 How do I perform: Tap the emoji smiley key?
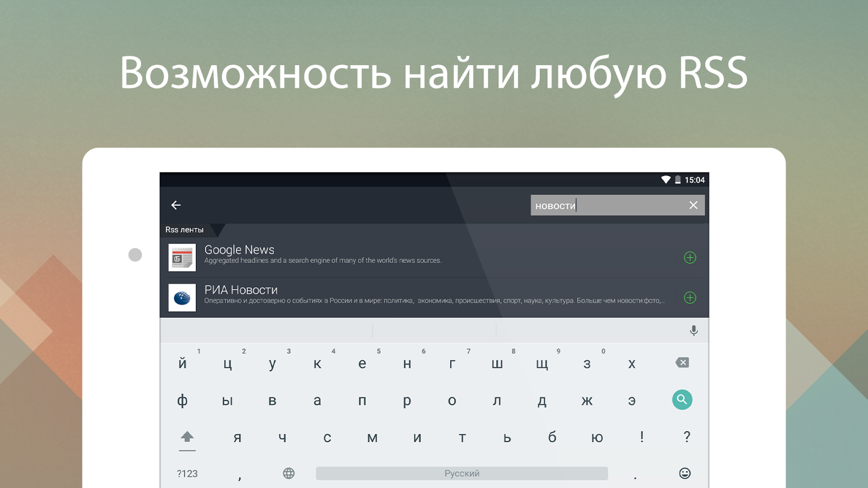coord(685,473)
